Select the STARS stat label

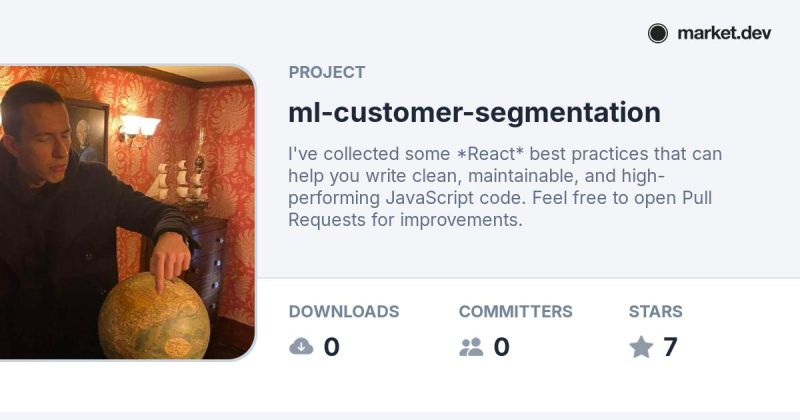[x=655, y=311]
